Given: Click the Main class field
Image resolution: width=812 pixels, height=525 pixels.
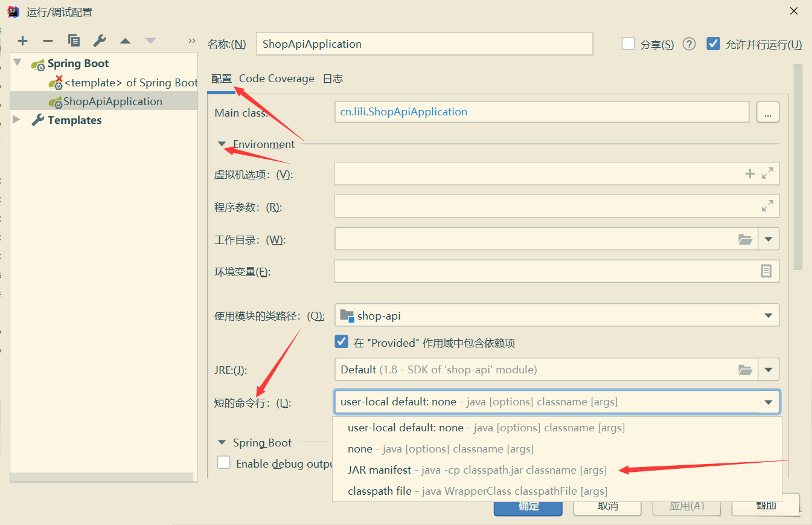Looking at the screenshot, I should (x=542, y=112).
